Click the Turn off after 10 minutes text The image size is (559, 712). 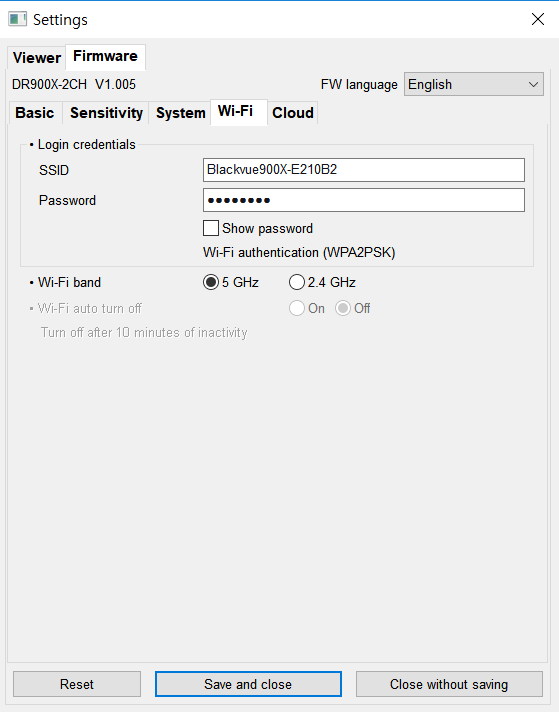(144, 332)
